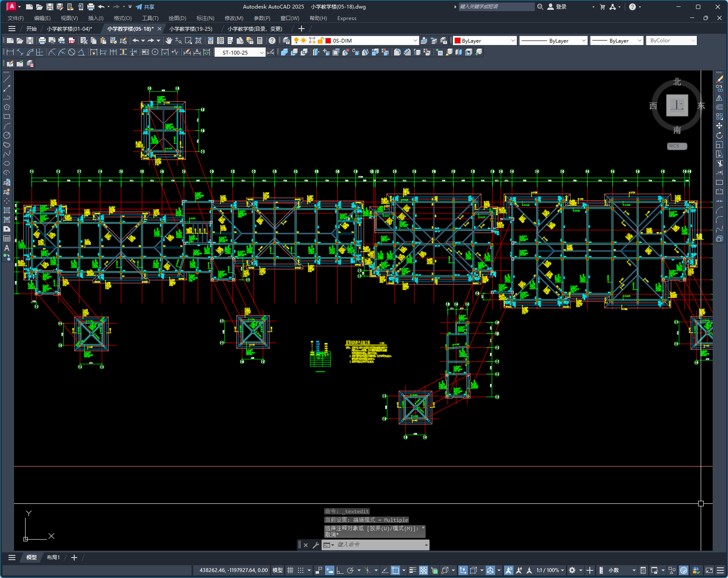Select the Pan hand tool
728x578 pixels.
click(169, 41)
